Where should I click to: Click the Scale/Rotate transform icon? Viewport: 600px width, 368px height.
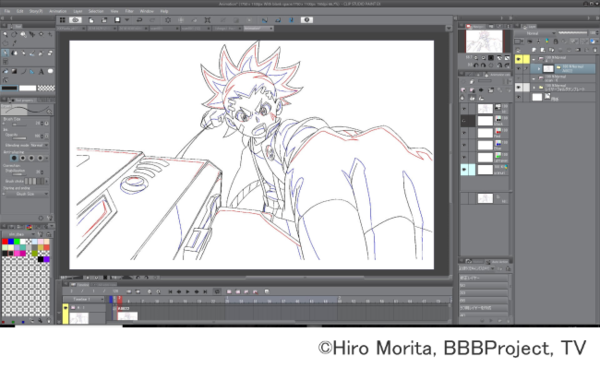[207, 20]
